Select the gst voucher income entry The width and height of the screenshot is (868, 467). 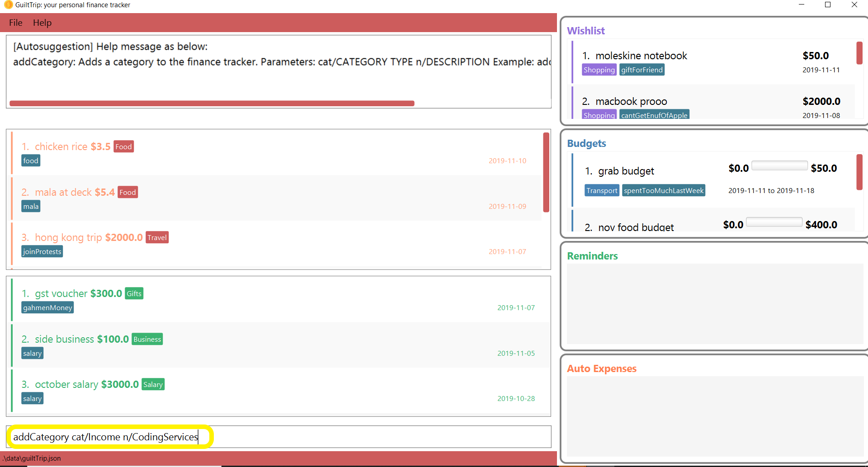point(281,300)
